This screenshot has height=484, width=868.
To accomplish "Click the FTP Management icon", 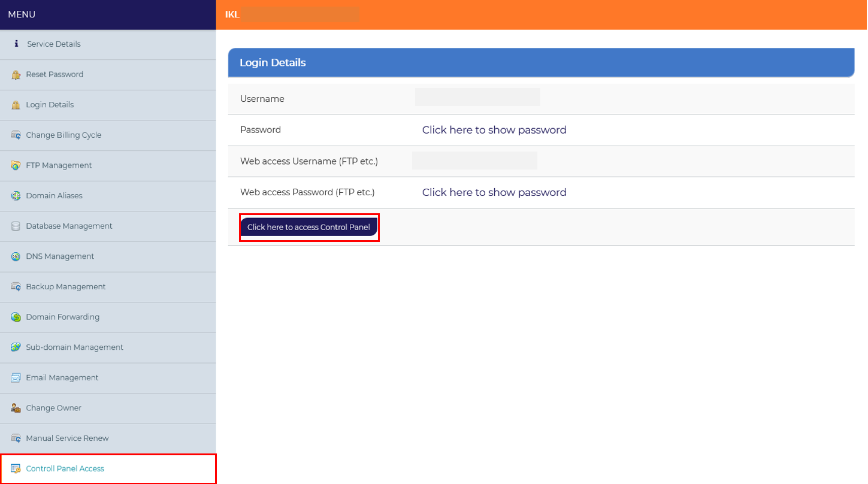I will [x=16, y=165].
